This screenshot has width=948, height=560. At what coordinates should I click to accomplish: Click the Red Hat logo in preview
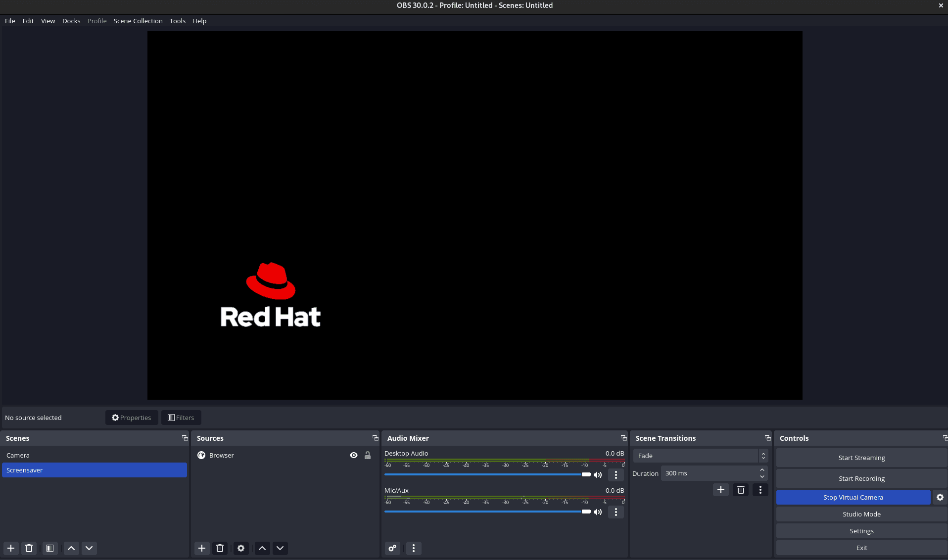(x=271, y=295)
